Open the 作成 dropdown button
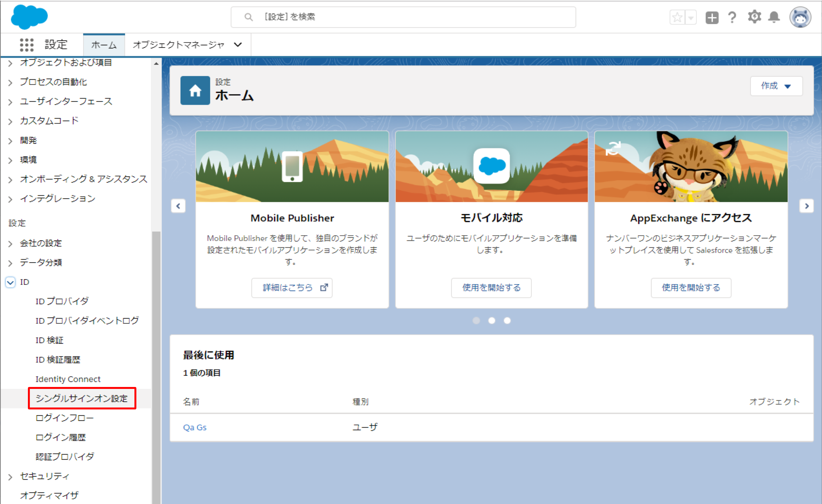Image resolution: width=822 pixels, height=504 pixels. click(776, 86)
